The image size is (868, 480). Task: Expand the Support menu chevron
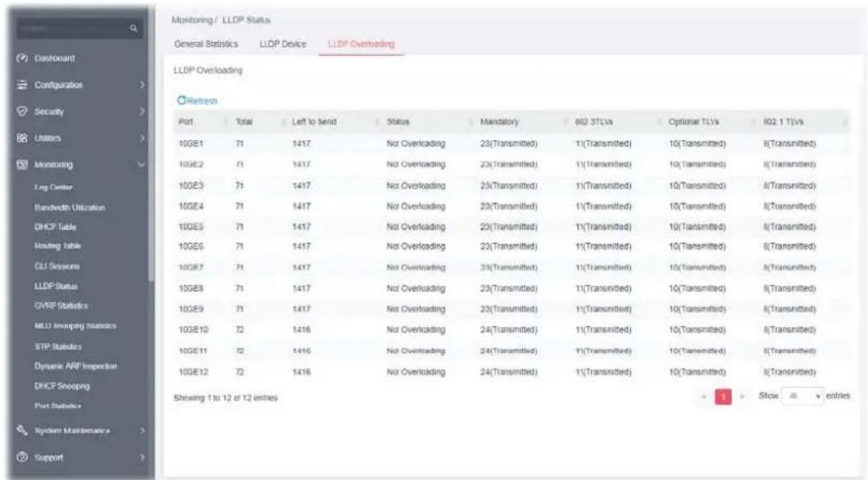[142, 457]
